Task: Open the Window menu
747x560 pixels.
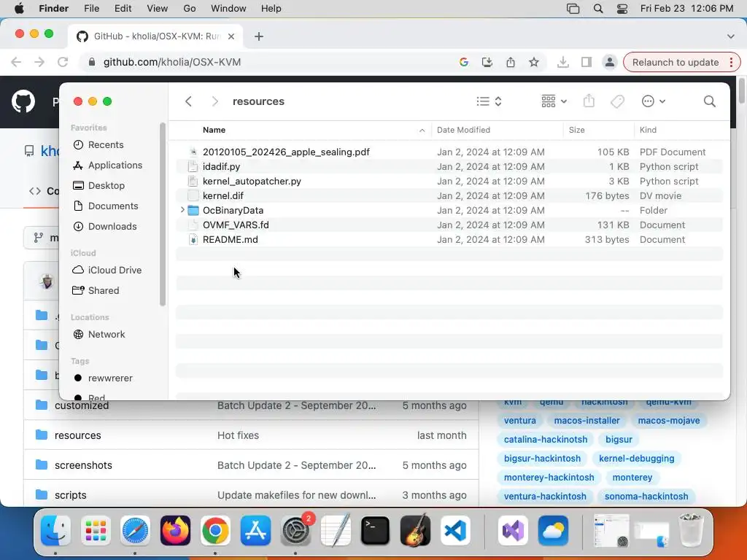Action: (x=228, y=9)
